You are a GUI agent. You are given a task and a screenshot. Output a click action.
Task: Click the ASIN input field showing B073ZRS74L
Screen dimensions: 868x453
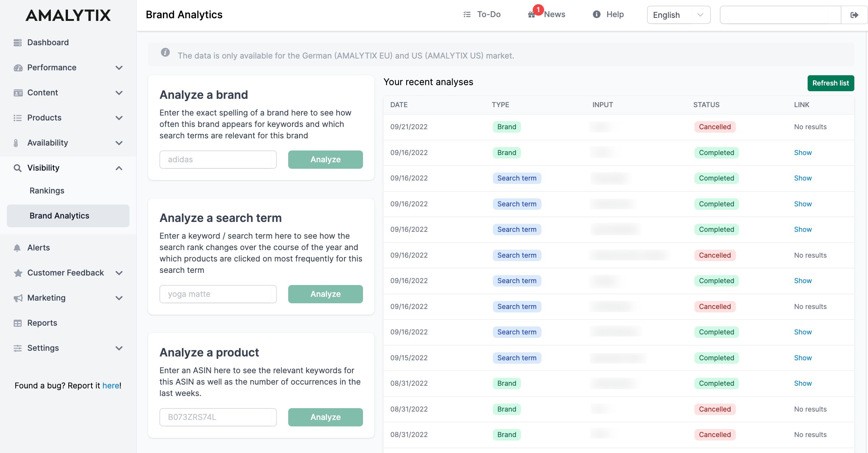click(x=218, y=417)
